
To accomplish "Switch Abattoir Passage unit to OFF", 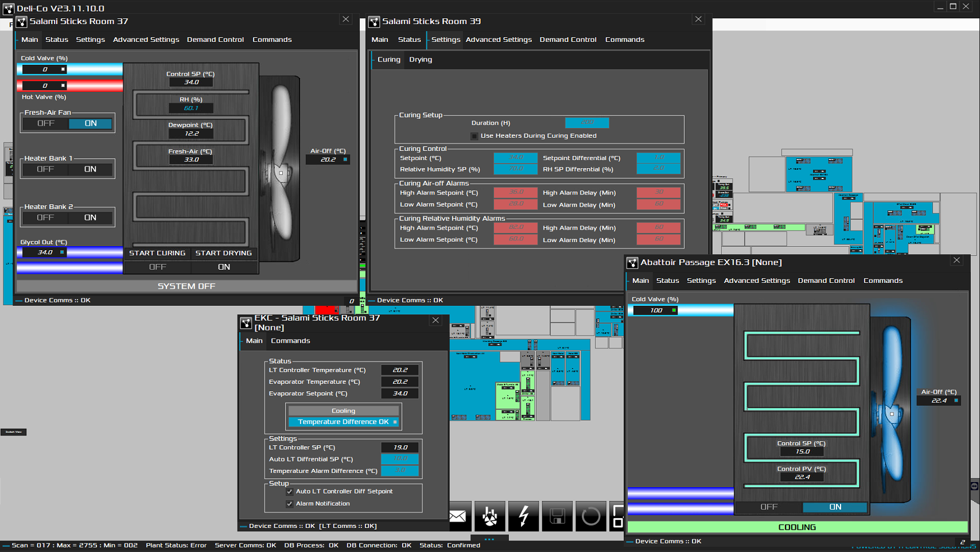I will (769, 507).
